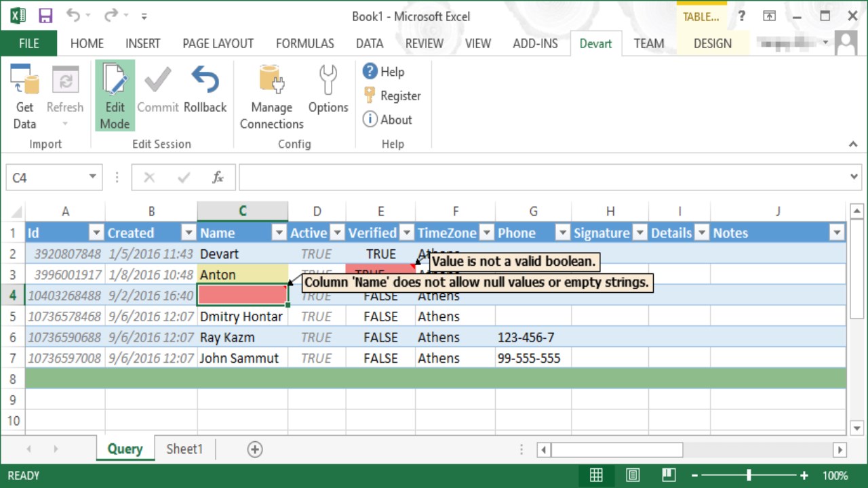Click the Insert Function fx icon
The height and width of the screenshot is (488, 868).
218,178
